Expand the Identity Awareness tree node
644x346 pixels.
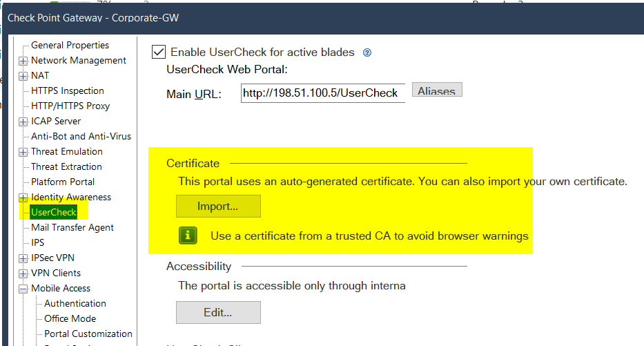[23, 198]
